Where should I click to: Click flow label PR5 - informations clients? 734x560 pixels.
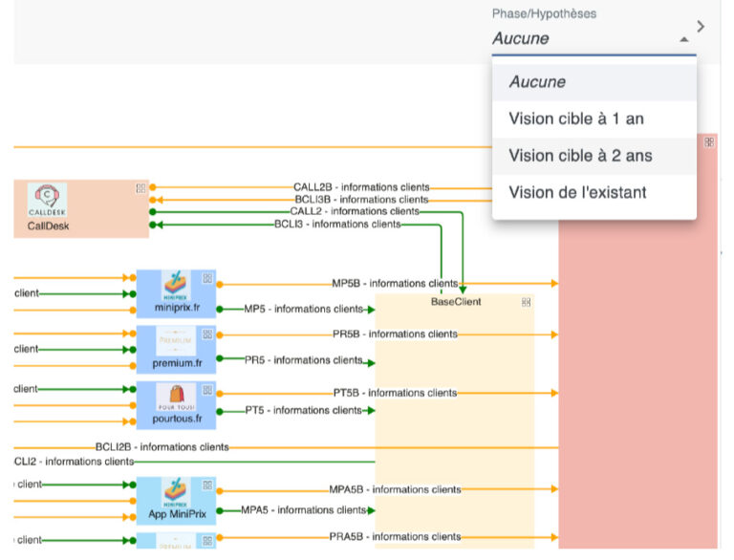pos(303,360)
